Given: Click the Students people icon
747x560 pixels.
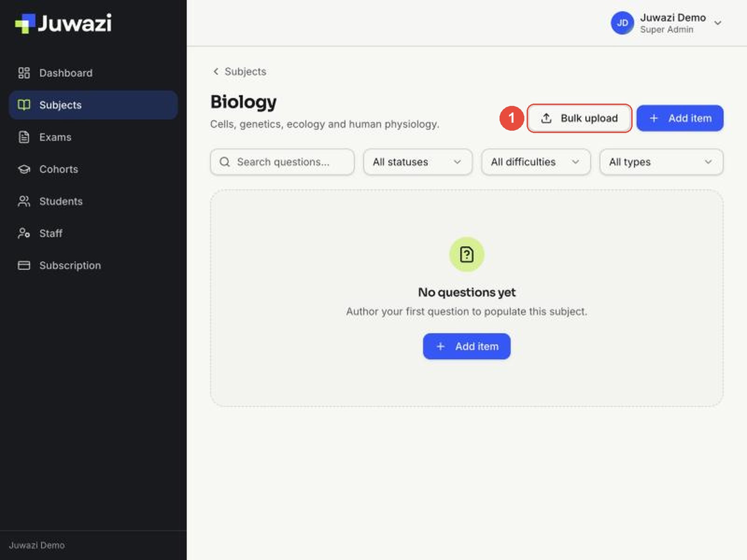Looking at the screenshot, I should tap(24, 201).
